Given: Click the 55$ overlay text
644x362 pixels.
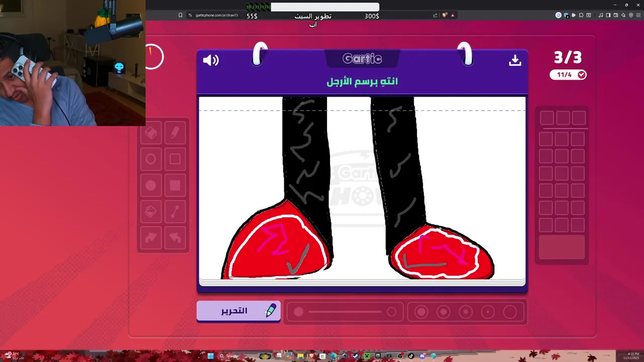Looking at the screenshot, I should [252, 16].
